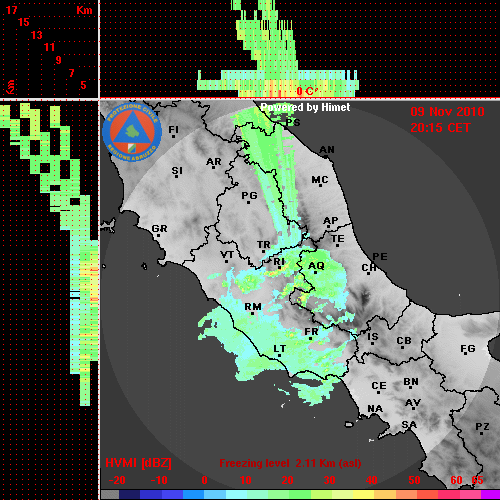Click the '7' km height scale label

[x=71, y=73]
